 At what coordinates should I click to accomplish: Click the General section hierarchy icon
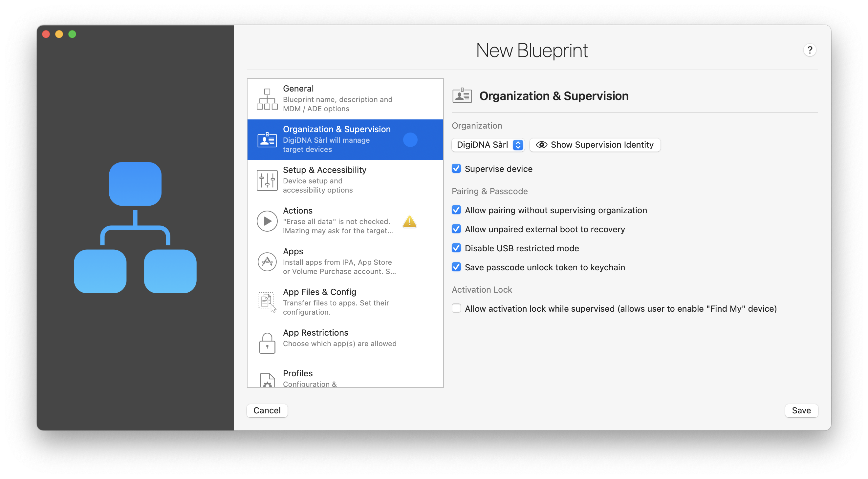click(x=267, y=99)
